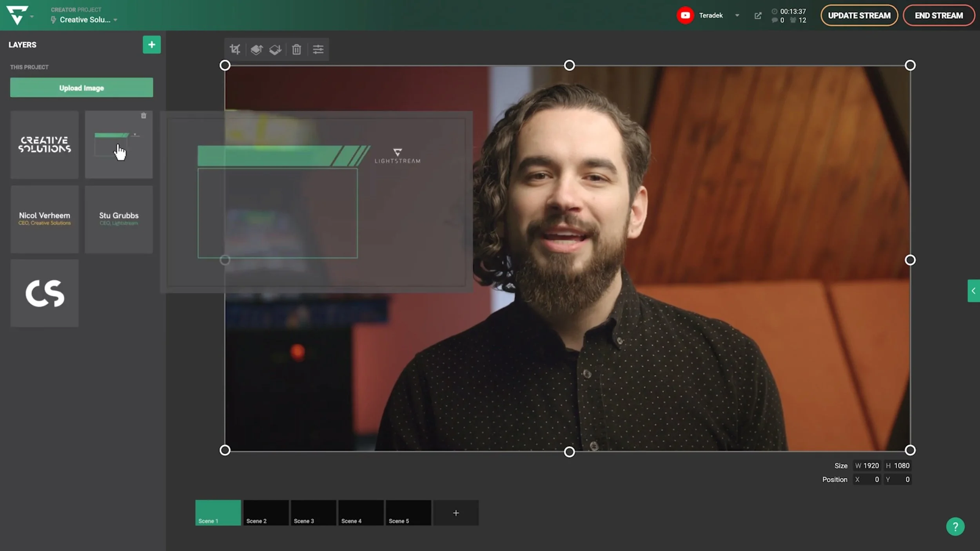Click the UPDATE STREAM button
The width and height of the screenshot is (980, 551).
[859, 16]
